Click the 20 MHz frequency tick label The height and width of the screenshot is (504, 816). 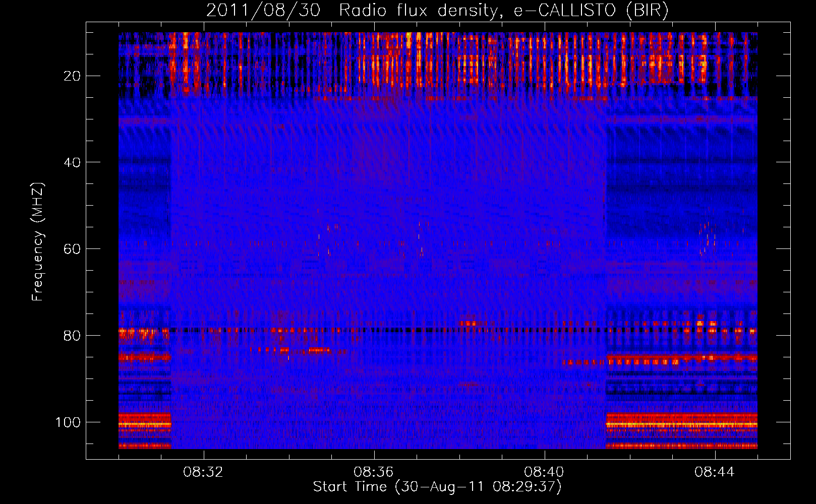(x=73, y=76)
